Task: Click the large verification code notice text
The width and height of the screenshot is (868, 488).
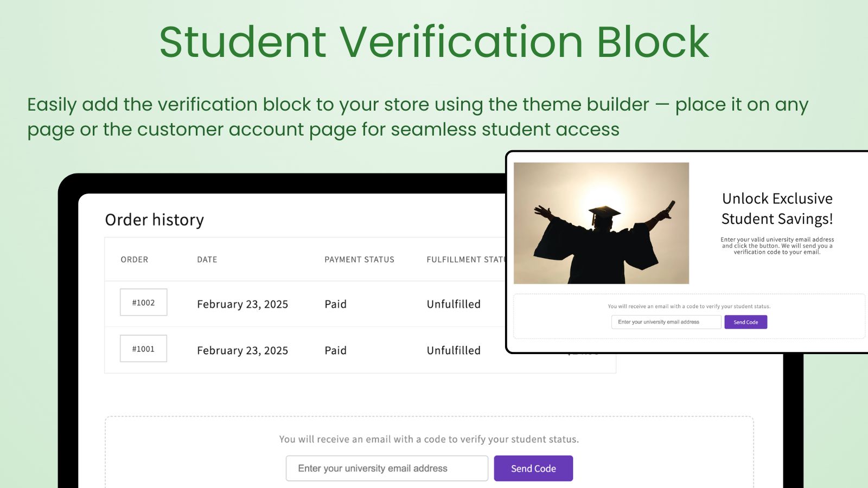Action: coord(429,439)
